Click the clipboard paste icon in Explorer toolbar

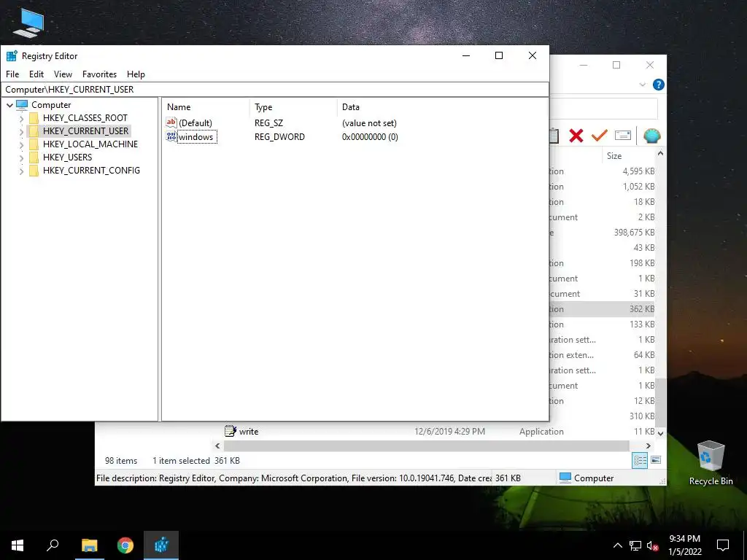click(554, 136)
